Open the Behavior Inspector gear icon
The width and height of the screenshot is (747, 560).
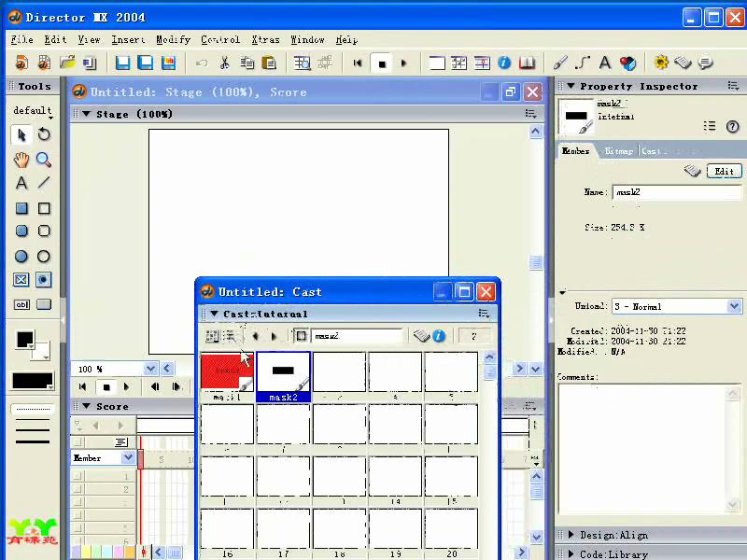(x=661, y=63)
